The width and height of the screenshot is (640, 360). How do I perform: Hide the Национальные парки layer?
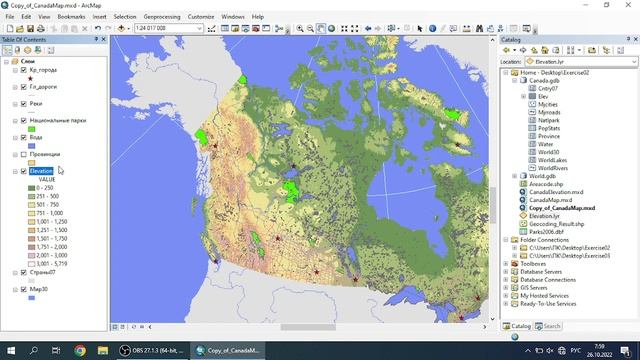pos(24,120)
